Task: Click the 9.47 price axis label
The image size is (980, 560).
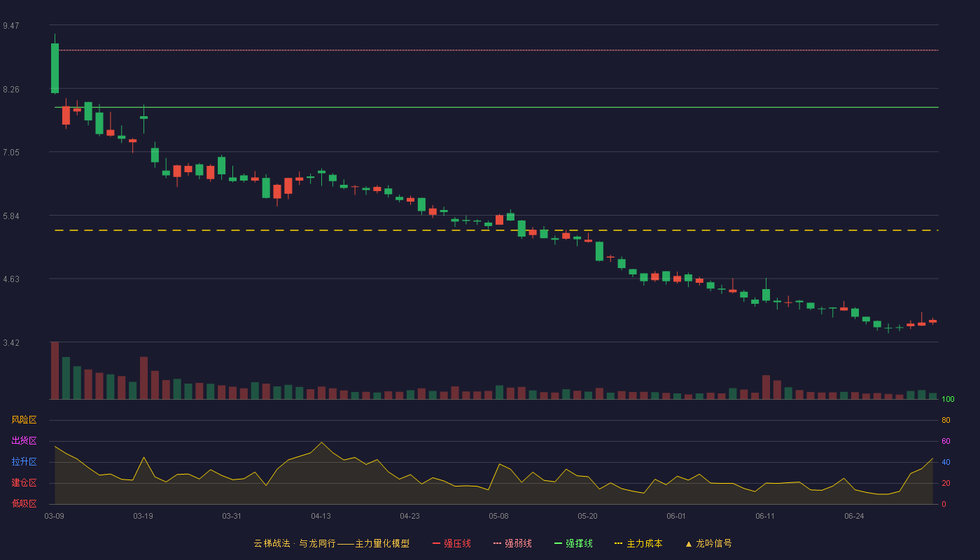Action: point(11,26)
